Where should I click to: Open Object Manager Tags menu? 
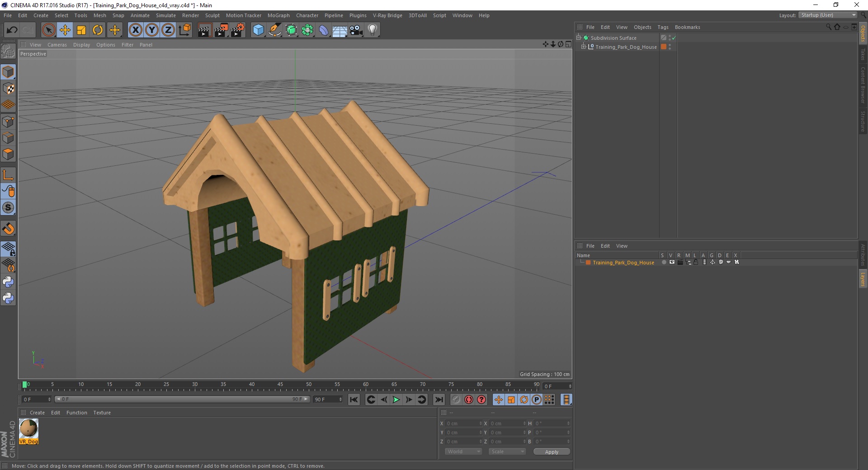663,27
